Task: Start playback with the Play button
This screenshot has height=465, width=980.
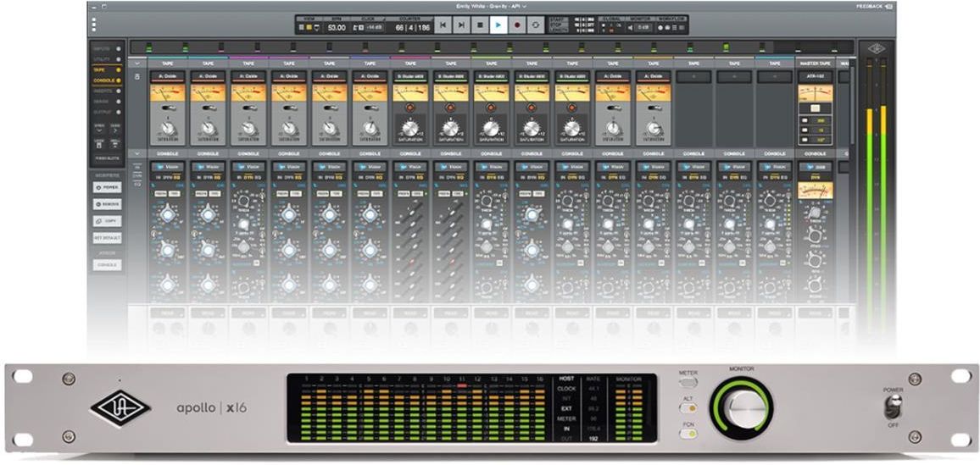Action: point(498,25)
